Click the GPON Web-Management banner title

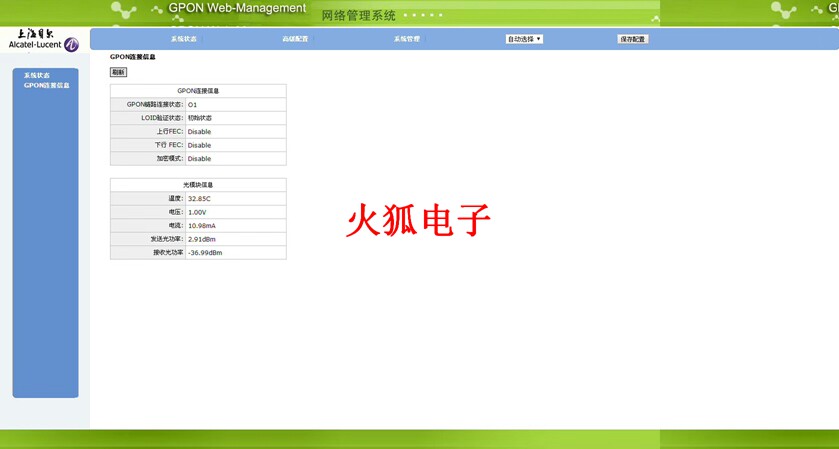238,9
